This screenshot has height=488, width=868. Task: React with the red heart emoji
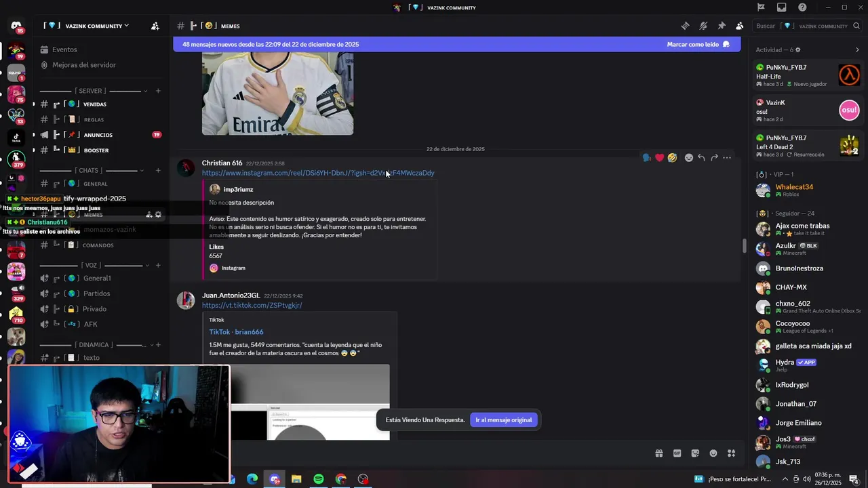[x=659, y=158]
